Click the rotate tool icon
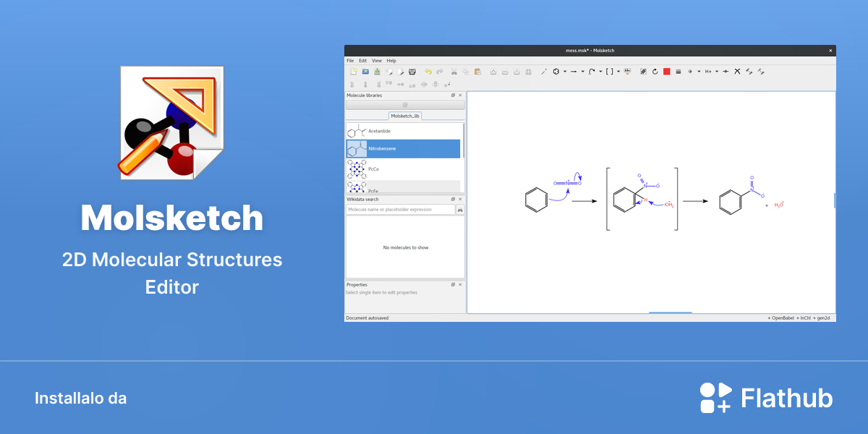 pyautogui.click(x=655, y=72)
